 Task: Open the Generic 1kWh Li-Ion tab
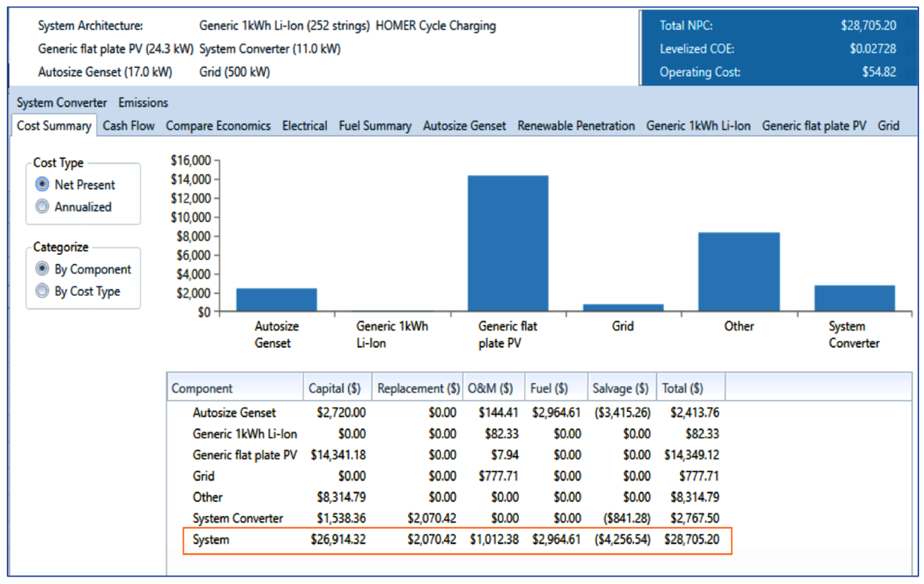(x=698, y=126)
